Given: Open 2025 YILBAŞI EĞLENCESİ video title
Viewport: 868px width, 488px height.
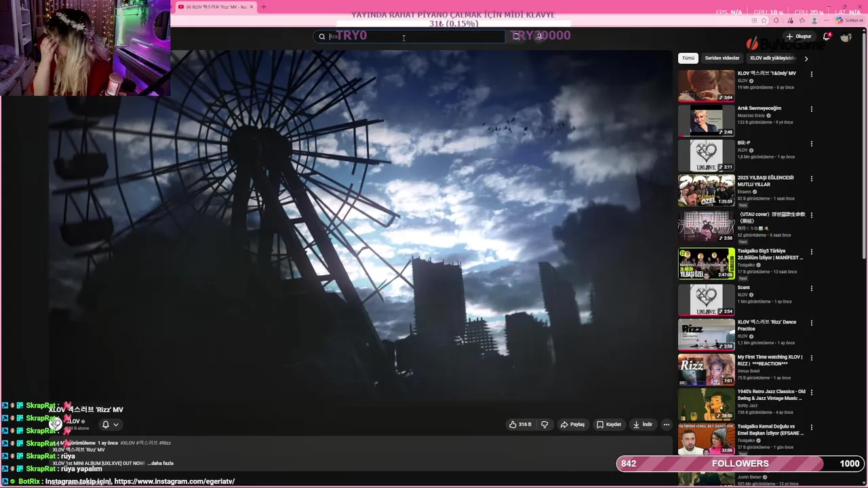Looking at the screenshot, I should click(766, 181).
